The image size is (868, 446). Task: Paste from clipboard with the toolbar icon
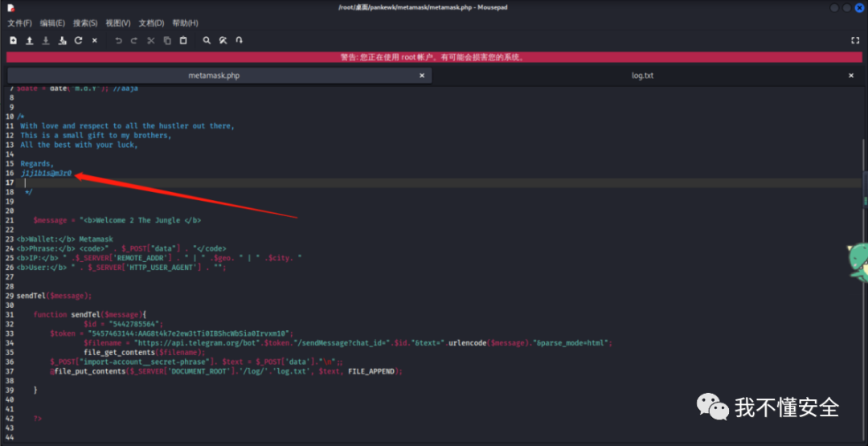point(183,40)
